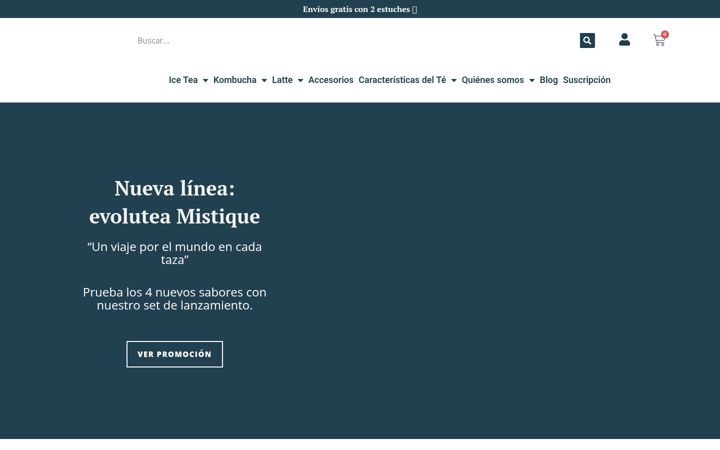Open the Ice Tea menu item
The width and height of the screenshot is (720, 450).
pos(183,80)
